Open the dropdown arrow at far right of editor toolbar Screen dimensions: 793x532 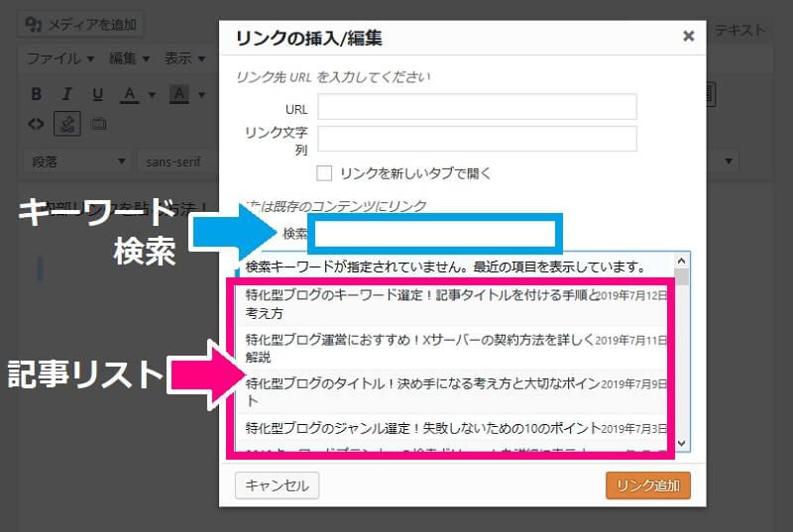729,161
